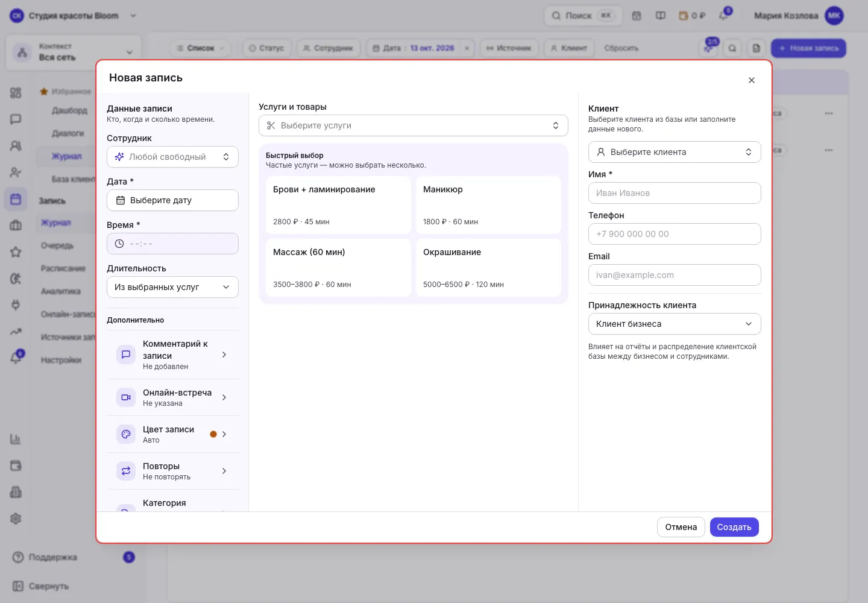Screen dimensions: 868x603
Task: Open Настройки in the background sidebar
Action: (61, 360)
